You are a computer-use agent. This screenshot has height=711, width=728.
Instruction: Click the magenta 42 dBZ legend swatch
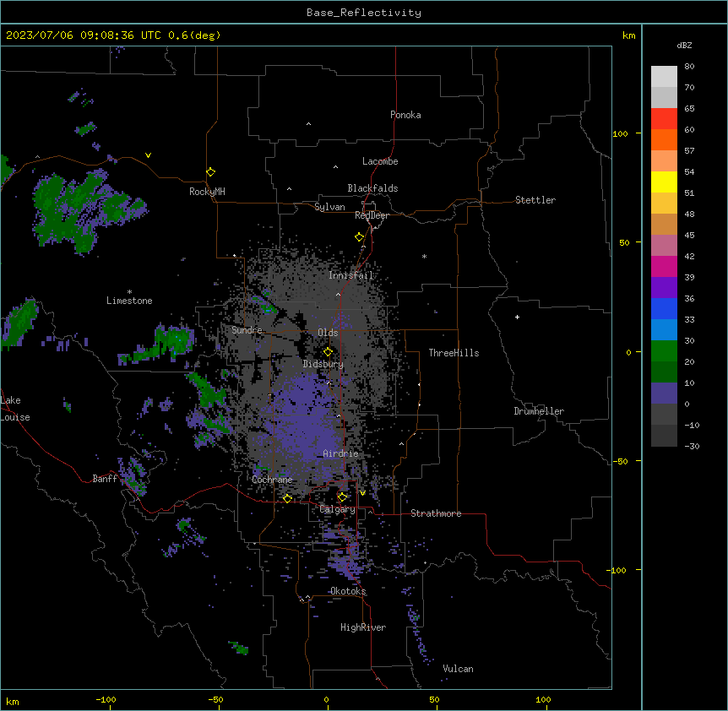coord(664,266)
